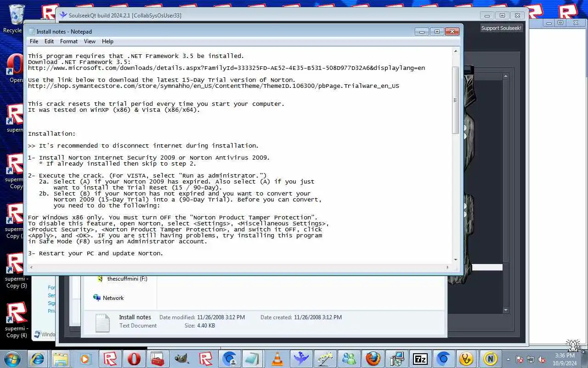The image size is (588, 368).
Task: Launch Internet Explorer from the taskbar
Action: pyautogui.click(x=37, y=359)
